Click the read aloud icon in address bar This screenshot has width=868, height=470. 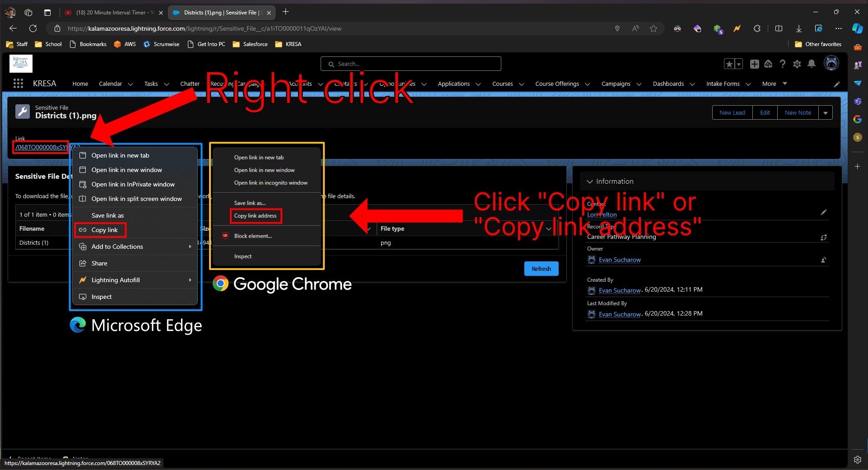(635, 28)
